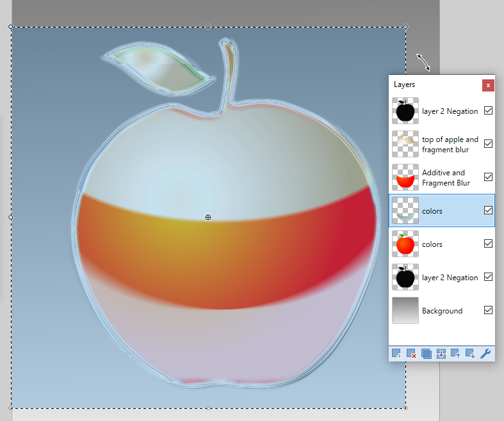Close the Layers panel
The image size is (504, 421).
(488, 86)
